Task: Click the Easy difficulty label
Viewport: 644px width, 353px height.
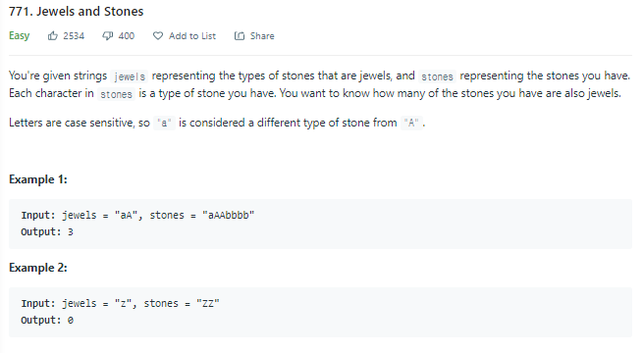Action: pyautogui.click(x=20, y=36)
